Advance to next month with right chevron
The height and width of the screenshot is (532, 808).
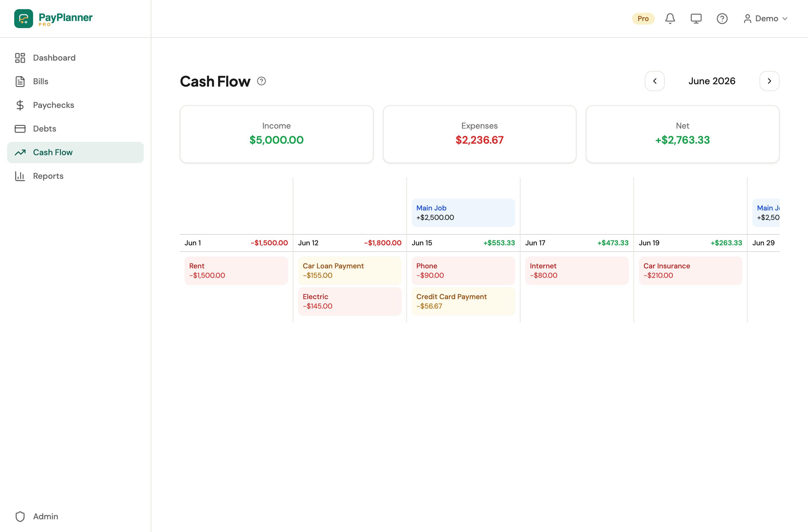[769, 81]
